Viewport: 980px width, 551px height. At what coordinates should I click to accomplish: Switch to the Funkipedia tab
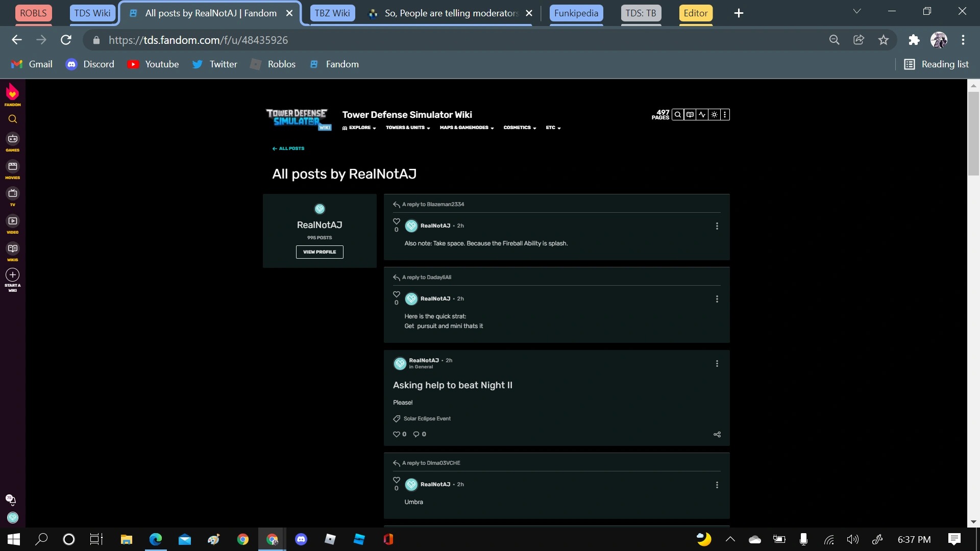point(576,13)
